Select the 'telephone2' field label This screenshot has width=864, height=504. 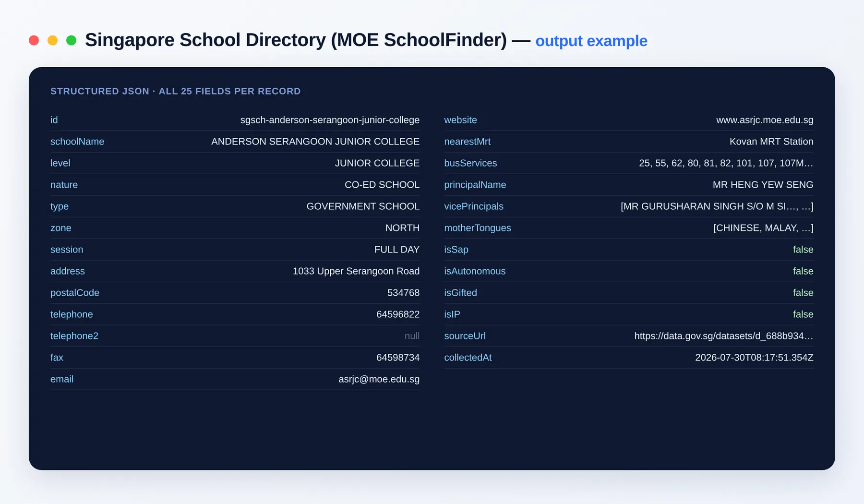pyautogui.click(x=74, y=336)
